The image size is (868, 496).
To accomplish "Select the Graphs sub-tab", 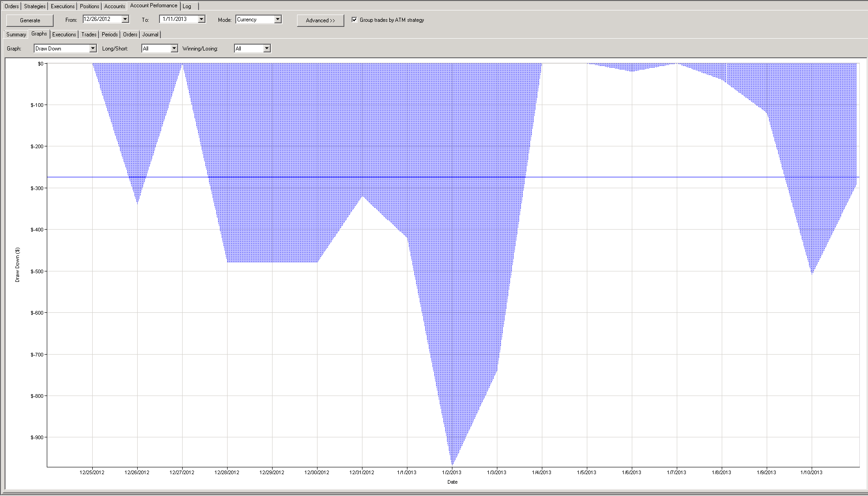I will pos(39,34).
